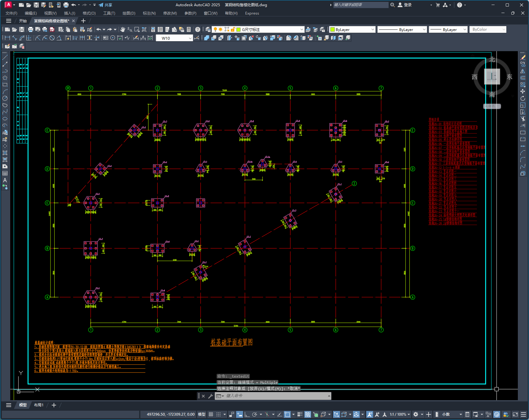The width and height of the screenshot is (529, 420).
Task: Select the Rotate modify tool
Action: pyautogui.click(x=523, y=98)
